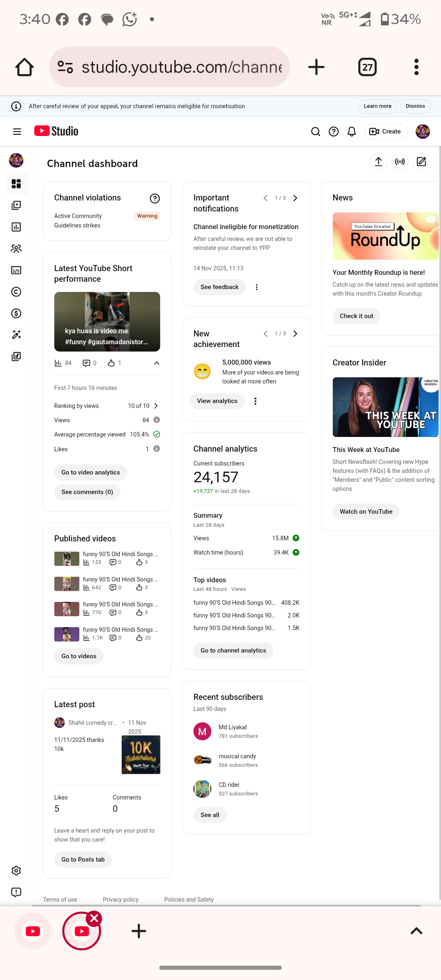Click the notifications bell icon

coord(352,131)
